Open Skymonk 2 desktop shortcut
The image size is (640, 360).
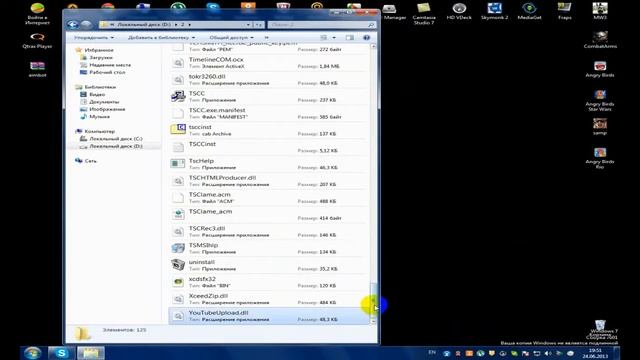coord(494,11)
